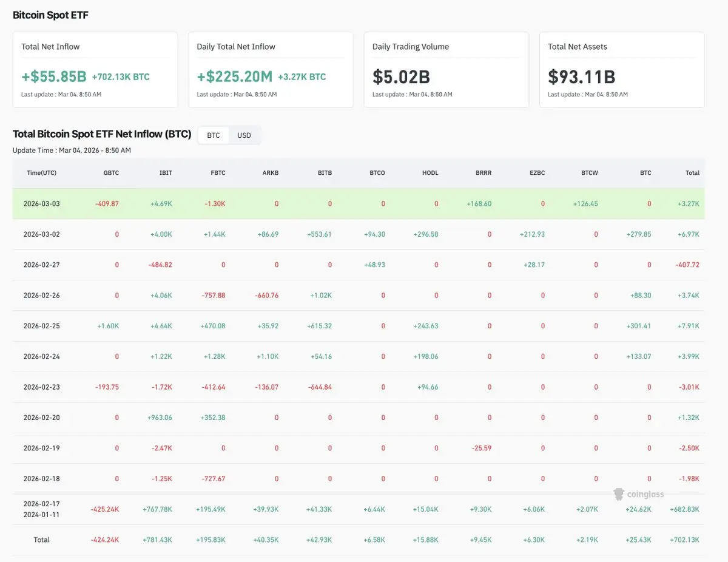Select the ARKB column header
Screen dimensions: 728x562
point(271,173)
